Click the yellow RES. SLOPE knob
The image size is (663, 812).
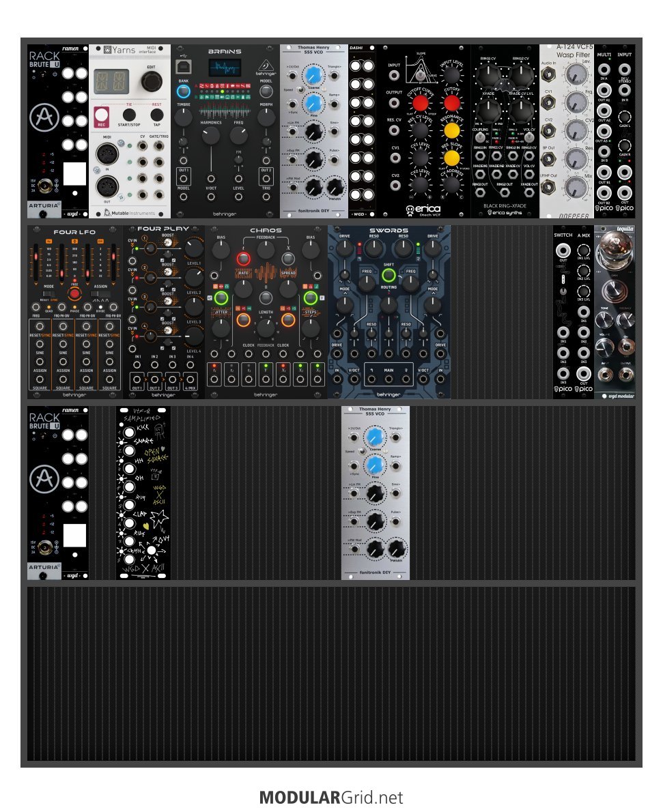pyautogui.click(x=452, y=158)
